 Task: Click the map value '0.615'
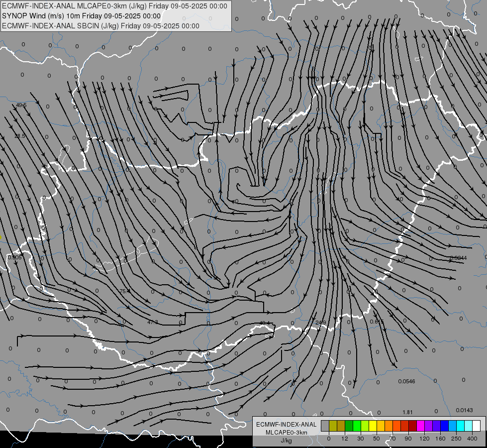(x=377, y=322)
